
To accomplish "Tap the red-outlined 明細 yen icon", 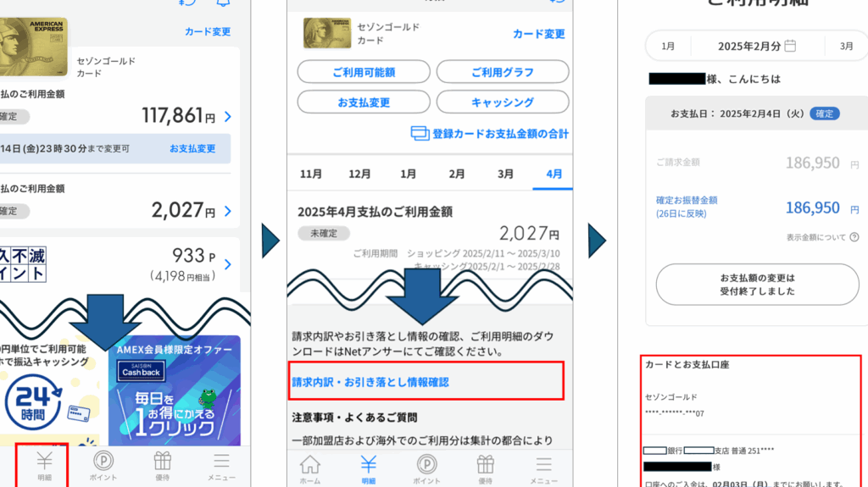I will pyautogui.click(x=44, y=465).
